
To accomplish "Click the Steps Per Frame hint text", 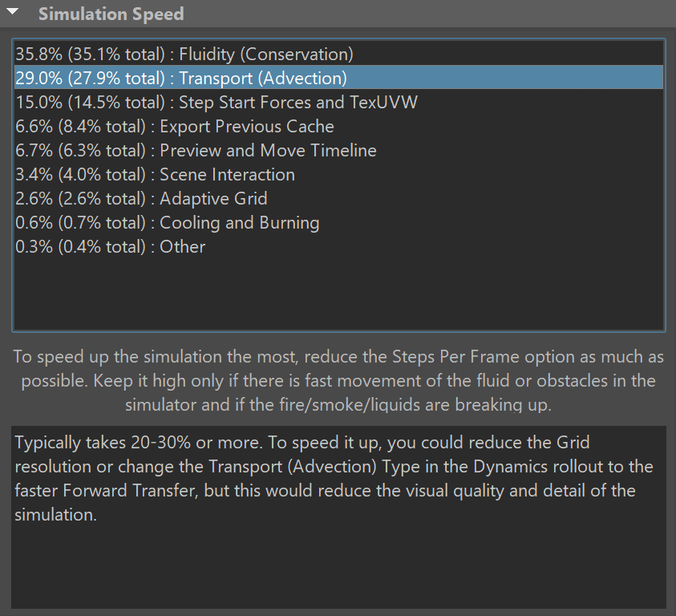I will [338, 380].
